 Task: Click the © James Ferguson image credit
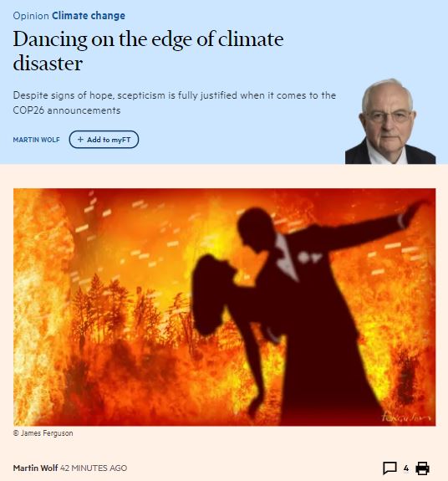pos(43,433)
